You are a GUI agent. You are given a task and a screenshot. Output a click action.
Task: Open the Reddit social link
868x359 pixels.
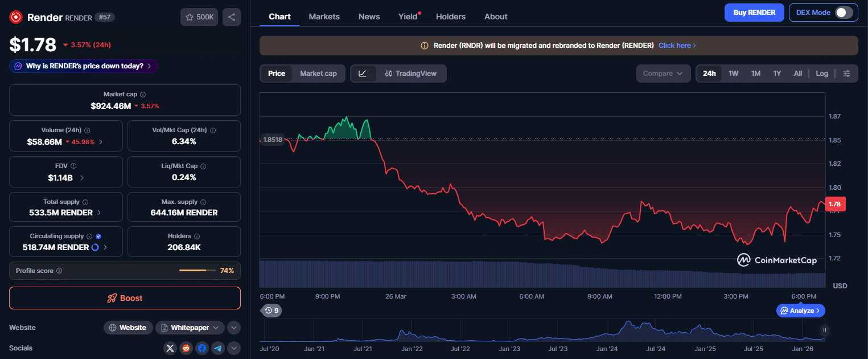(186, 348)
